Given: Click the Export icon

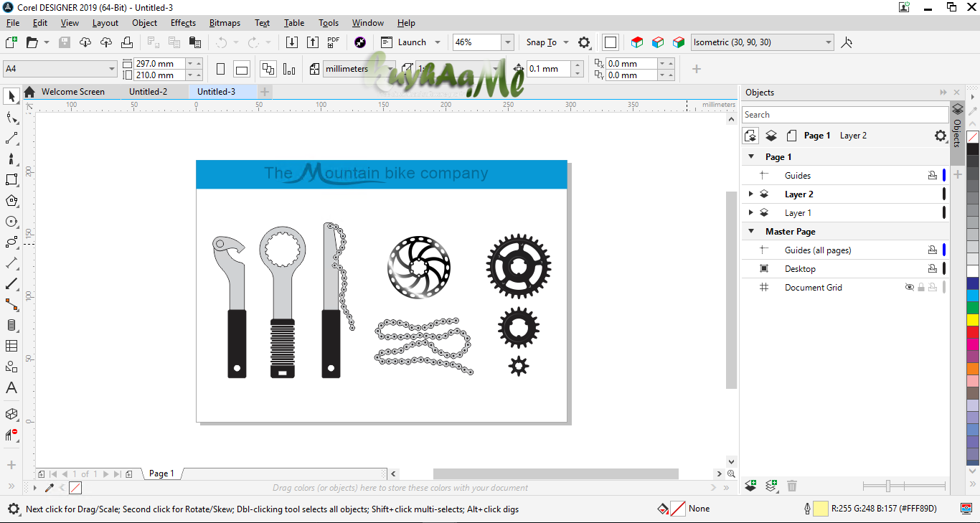Looking at the screenshot, I should tap(312, 42).
